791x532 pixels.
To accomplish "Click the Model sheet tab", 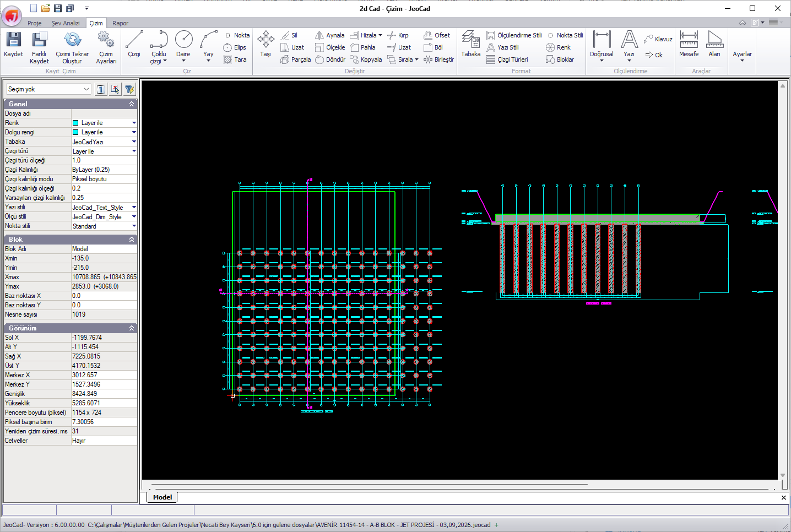I will [x=162, y=497].
